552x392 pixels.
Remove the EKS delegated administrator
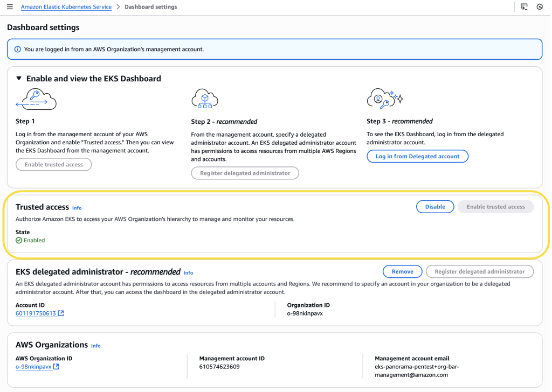click(x=402, y=271)
